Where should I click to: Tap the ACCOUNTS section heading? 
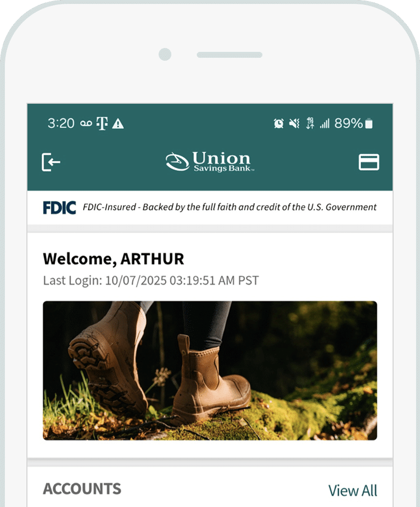coord(82,488)
